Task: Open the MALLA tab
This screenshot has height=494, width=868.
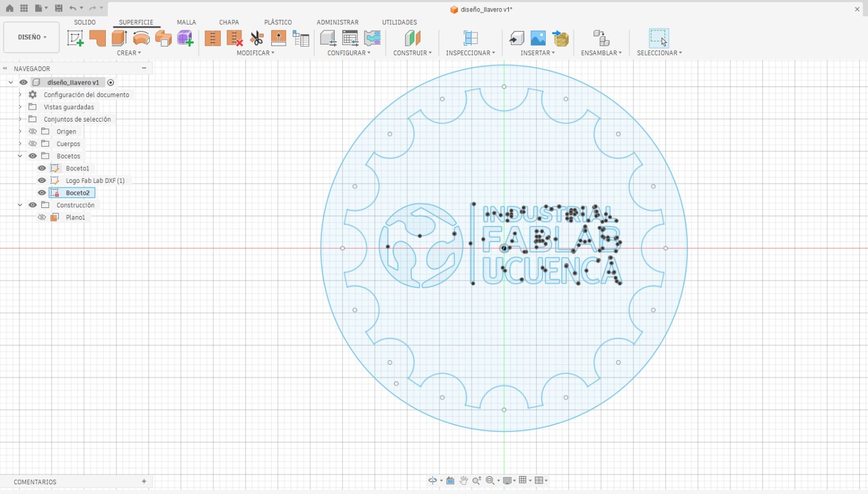Action: pyautogui.click(x=186, y=22)
